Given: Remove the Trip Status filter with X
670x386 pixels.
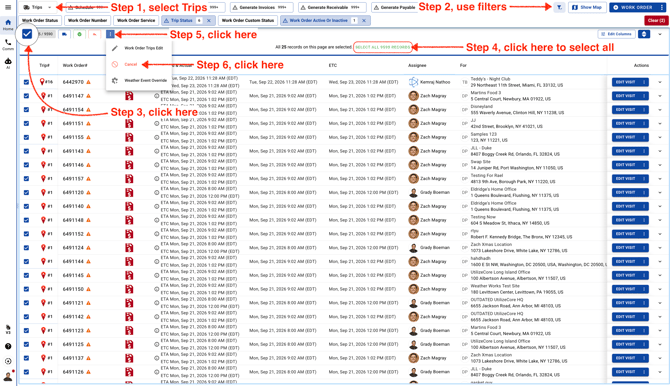Looking at the screenshot, I should (x=209, y=21).
